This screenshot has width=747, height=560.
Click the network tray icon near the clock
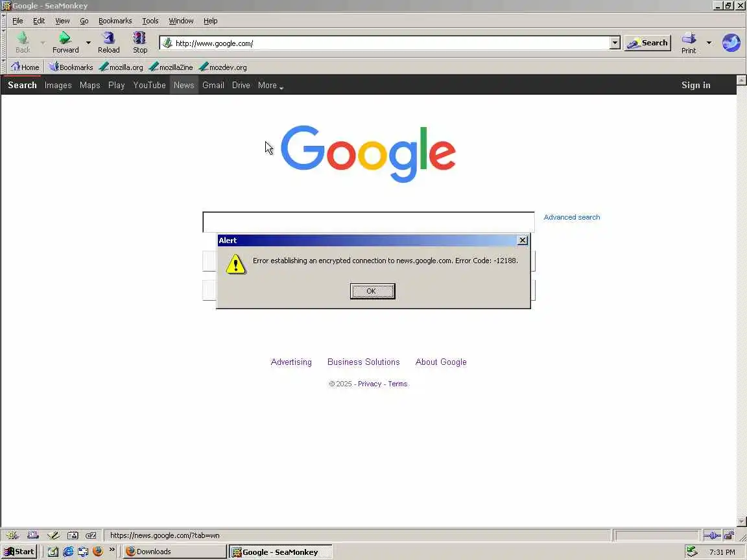pyautogui.click(x=691, y=552)
